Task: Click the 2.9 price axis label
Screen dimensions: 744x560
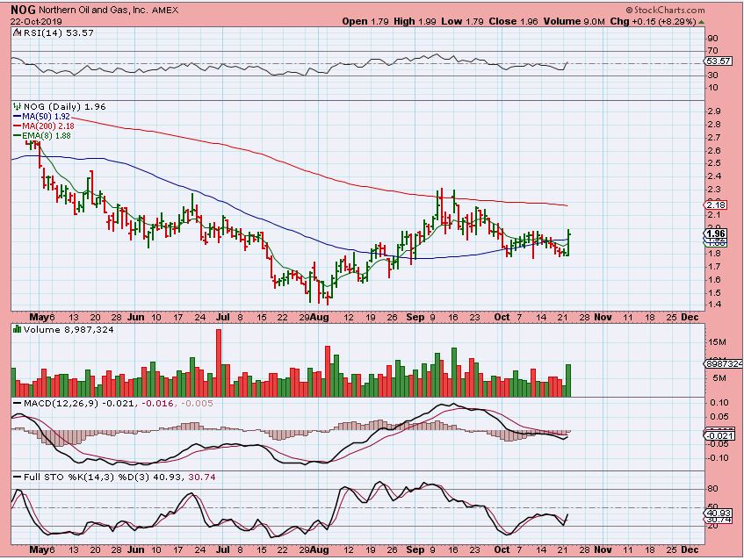Action: pyautogui.click(x=714, y=111)
